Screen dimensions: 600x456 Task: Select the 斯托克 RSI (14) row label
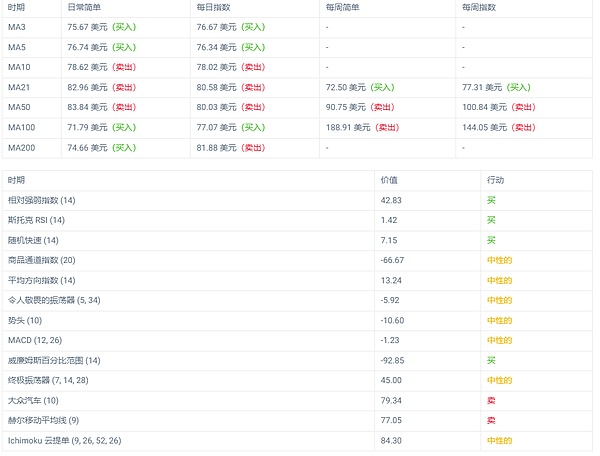coord(36,220)
